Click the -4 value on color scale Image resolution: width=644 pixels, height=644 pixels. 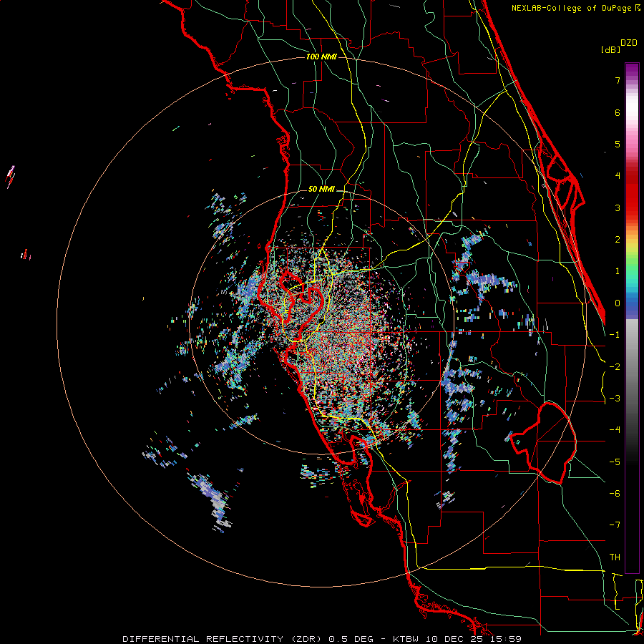click(x=615, y=430)
